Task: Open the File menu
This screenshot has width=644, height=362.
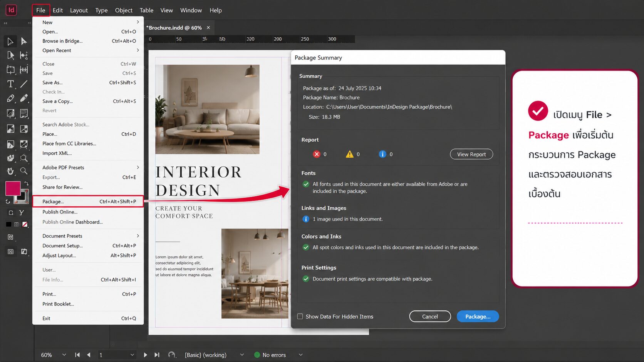Action: coord(41,10)
